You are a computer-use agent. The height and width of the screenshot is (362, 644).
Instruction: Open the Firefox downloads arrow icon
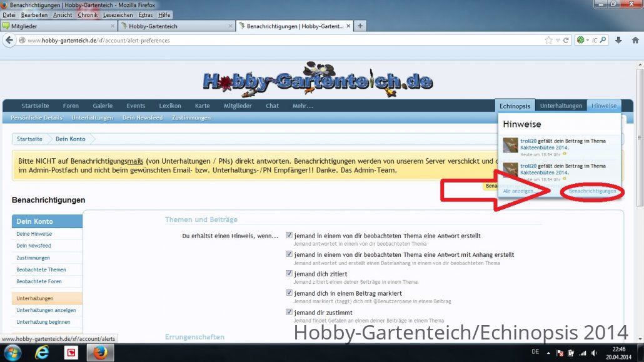618,40
